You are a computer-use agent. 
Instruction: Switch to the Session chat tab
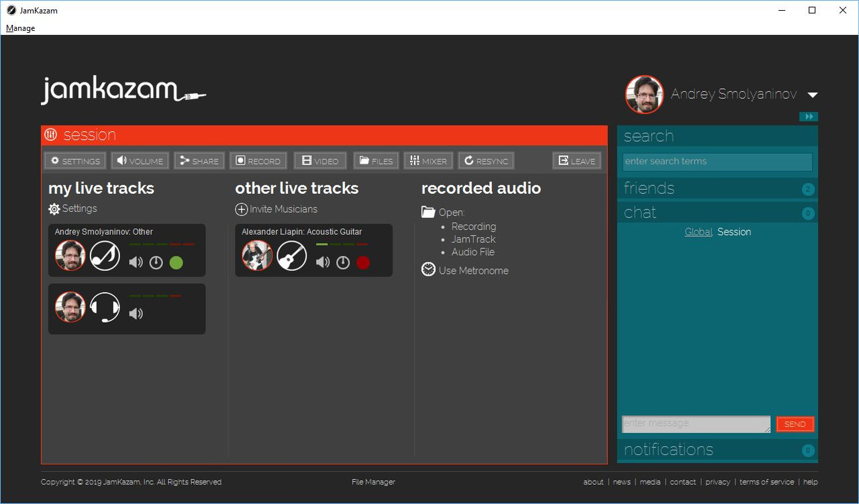tap(734, 232)
